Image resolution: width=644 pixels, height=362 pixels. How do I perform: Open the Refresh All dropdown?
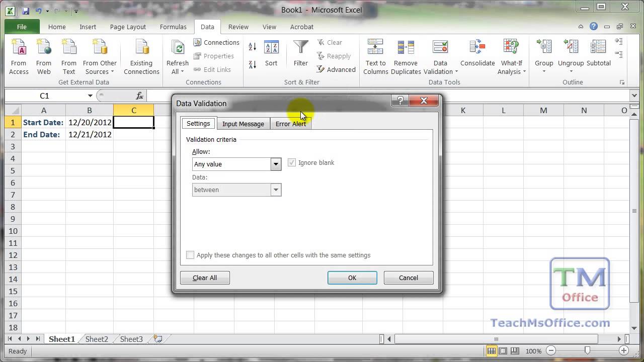pos(178,67)
